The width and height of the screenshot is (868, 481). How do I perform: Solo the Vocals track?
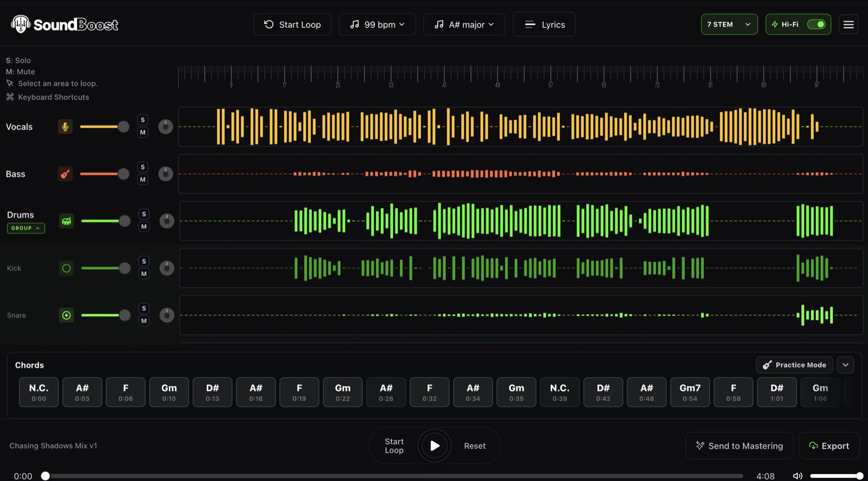[143, 120]
